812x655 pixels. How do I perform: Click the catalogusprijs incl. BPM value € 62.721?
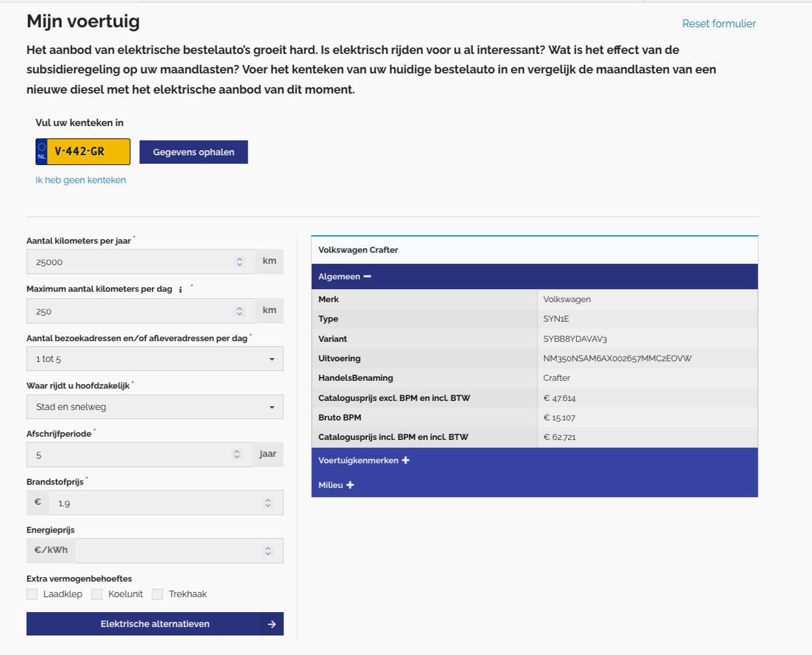pyautogui.click(x=559, y=437)
